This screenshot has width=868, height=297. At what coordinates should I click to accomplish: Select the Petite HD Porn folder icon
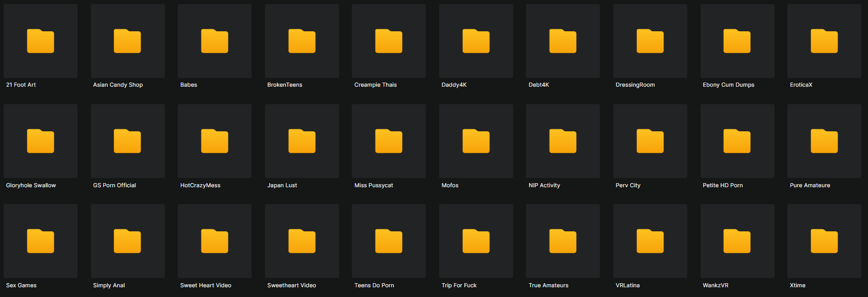pos(738,141)
